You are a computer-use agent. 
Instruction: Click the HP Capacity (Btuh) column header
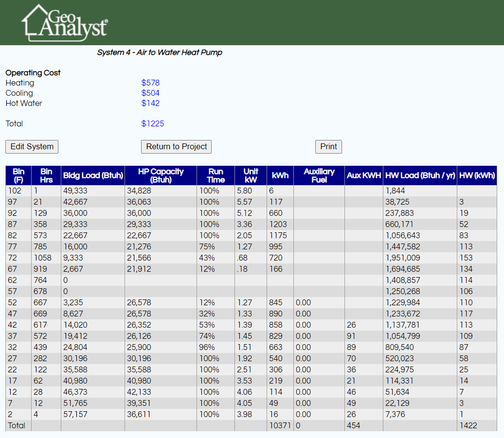pyautogui.click(x=161, y=175)
